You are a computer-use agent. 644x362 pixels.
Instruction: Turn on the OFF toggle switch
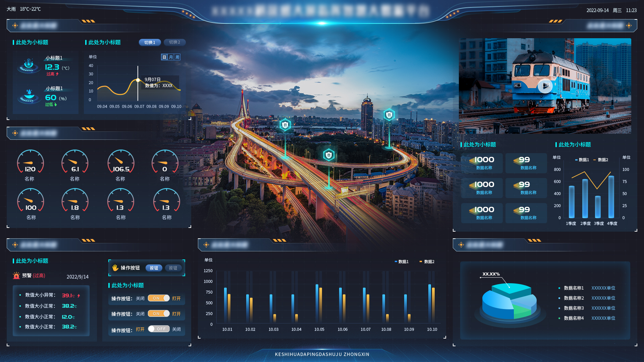159,329
